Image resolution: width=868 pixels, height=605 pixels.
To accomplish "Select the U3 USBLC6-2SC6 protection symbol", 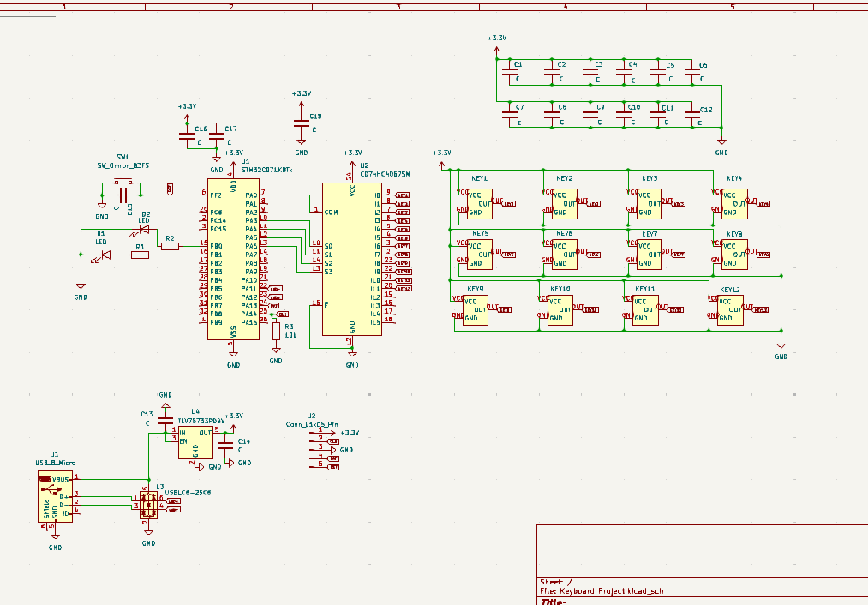I will coord(148,504).
